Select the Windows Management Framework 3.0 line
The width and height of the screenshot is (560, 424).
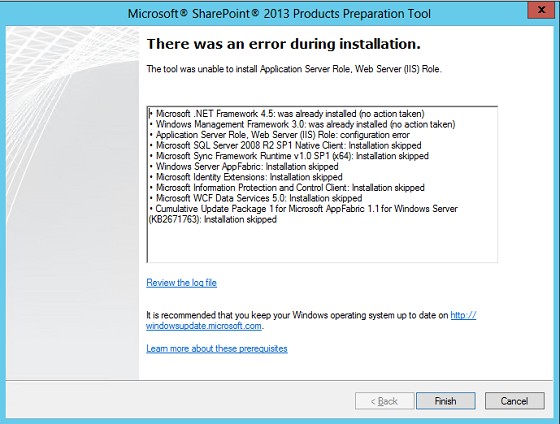coord(302,124)
